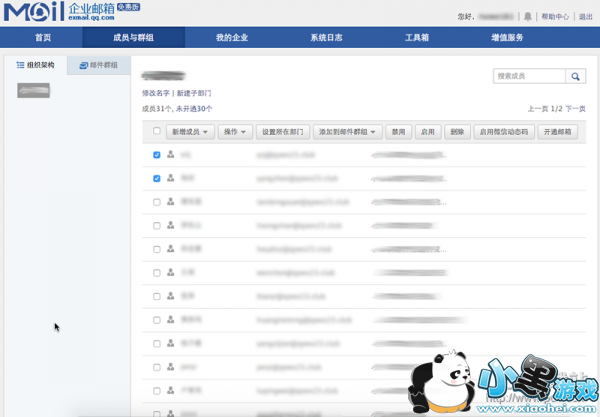This screenshot has width=600, height=417.
Task: Click the 删除 button
Action: pos(457,131)
